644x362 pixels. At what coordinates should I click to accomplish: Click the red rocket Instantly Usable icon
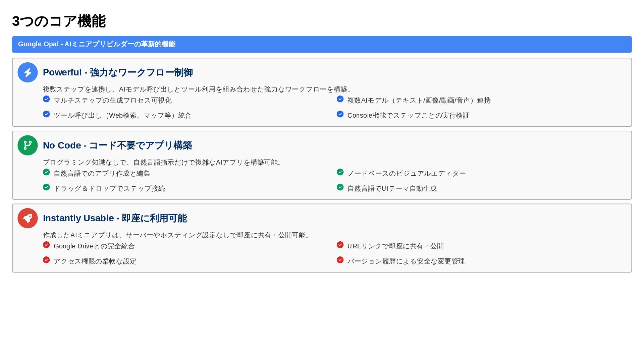tap(28, 218)
